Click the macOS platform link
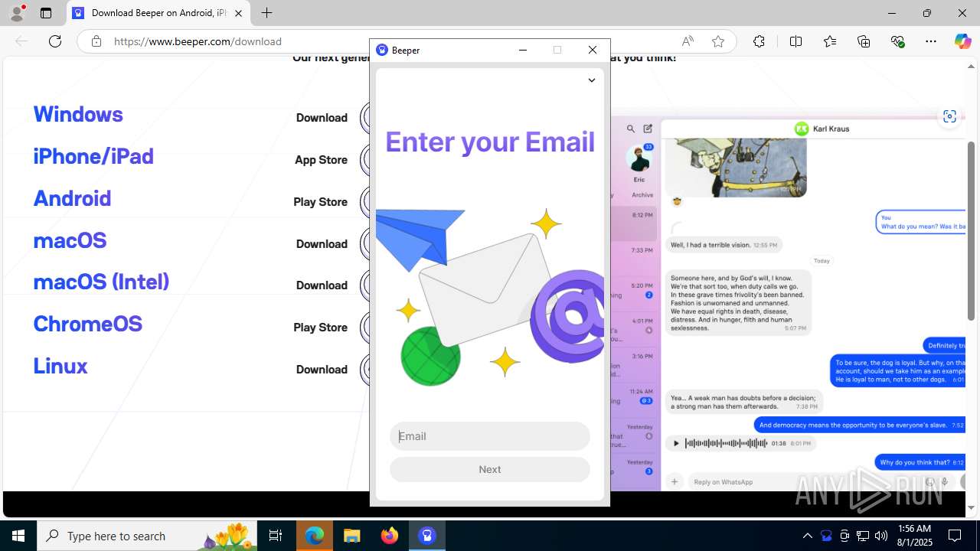This screenshot has height=551, width=980. tap(70, 240)
